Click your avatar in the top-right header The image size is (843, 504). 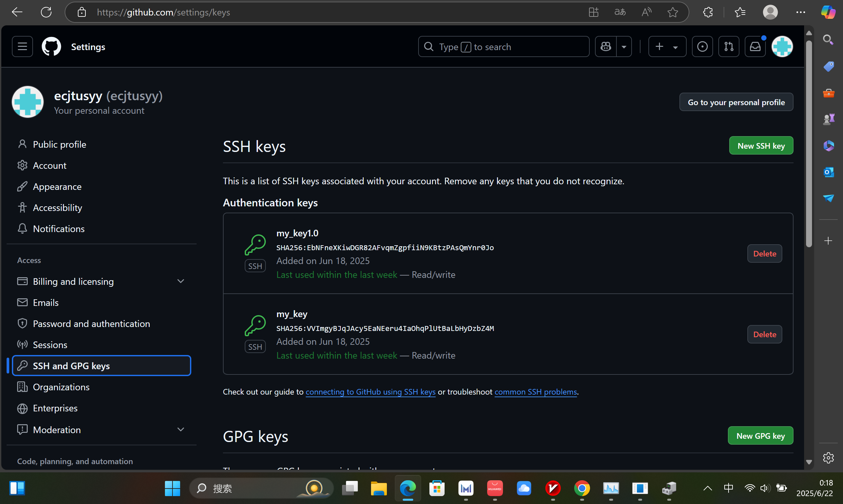click(x=782, y=46)
